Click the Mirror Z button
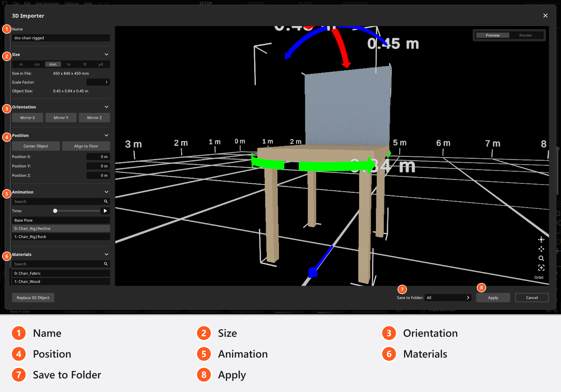Screen dimensions: 561x392 (94, 118)
